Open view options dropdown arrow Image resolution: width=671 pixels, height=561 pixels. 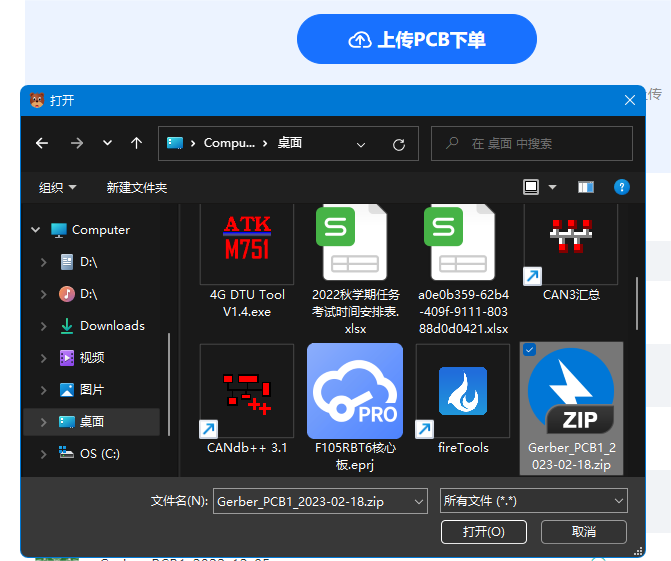[552, 187]
